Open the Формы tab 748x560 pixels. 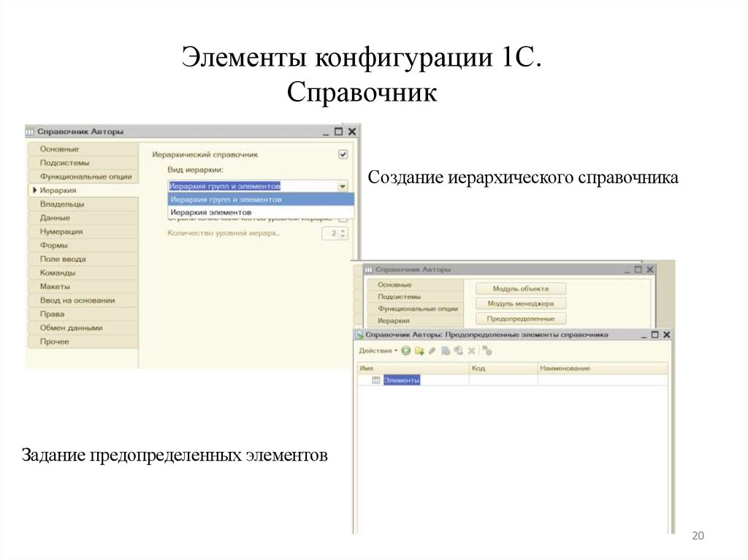[83, 245]
